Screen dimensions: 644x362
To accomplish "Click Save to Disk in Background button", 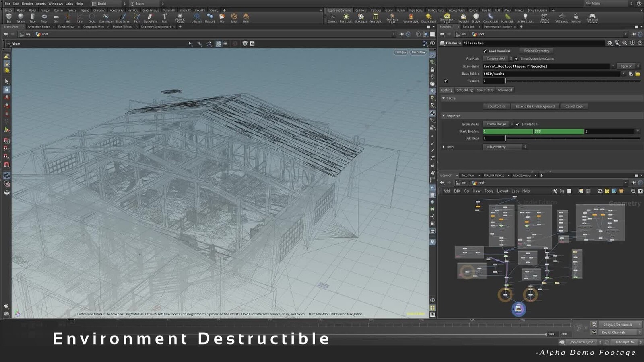I will coord(535,107).
